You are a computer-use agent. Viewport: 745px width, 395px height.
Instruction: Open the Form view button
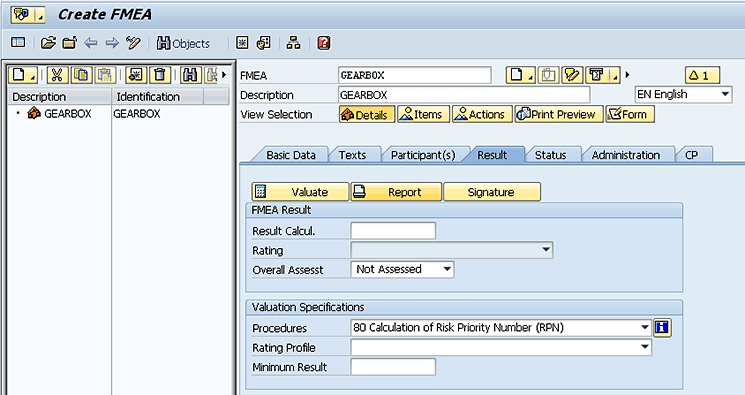(630, 115)
